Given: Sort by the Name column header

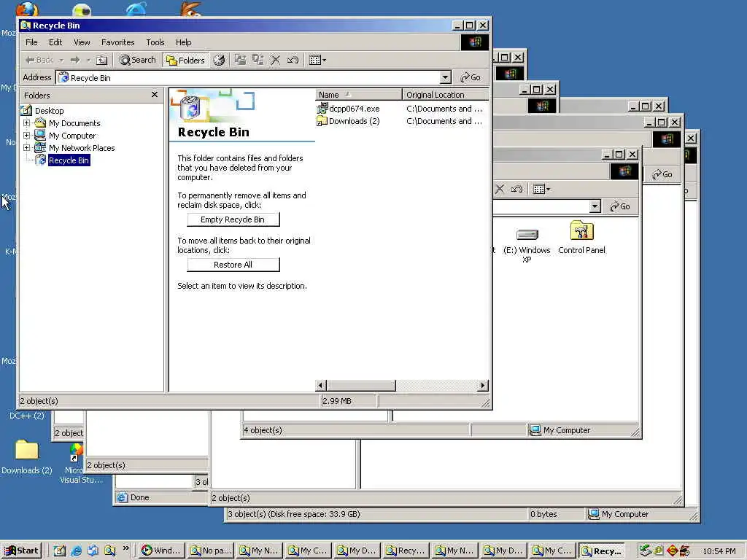Looking at the screenshot, I should coord(358,95).
